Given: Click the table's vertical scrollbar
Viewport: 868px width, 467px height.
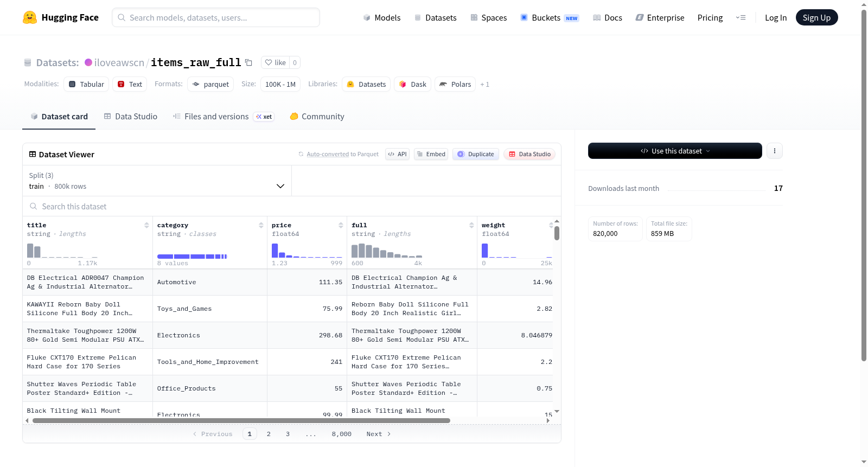Looking at the screenshot, I should click(557, 233).
